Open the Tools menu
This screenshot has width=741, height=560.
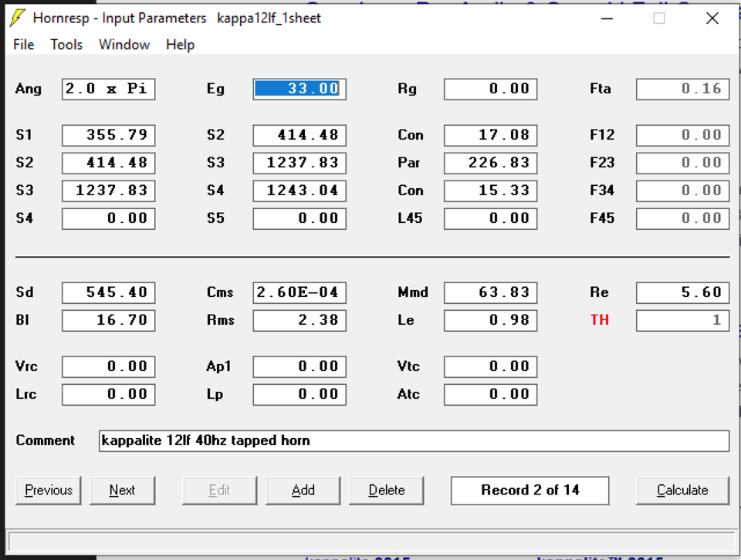(x=66, y=45)
